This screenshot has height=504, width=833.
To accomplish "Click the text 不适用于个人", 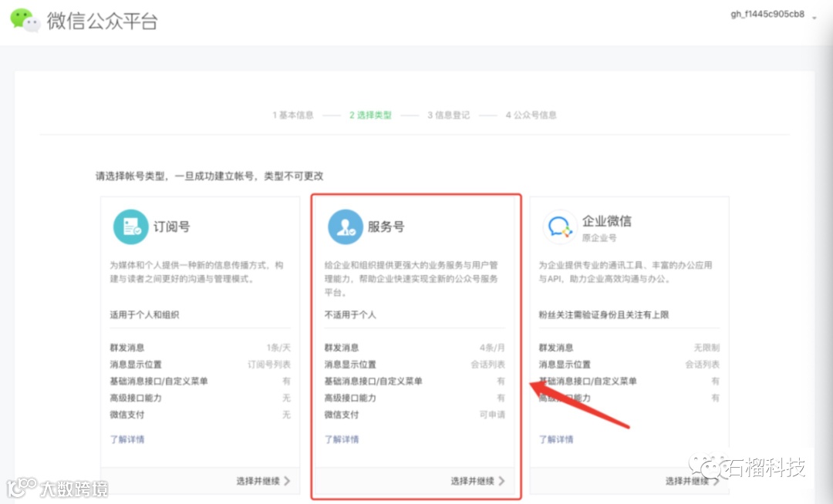I will [350, 314].
